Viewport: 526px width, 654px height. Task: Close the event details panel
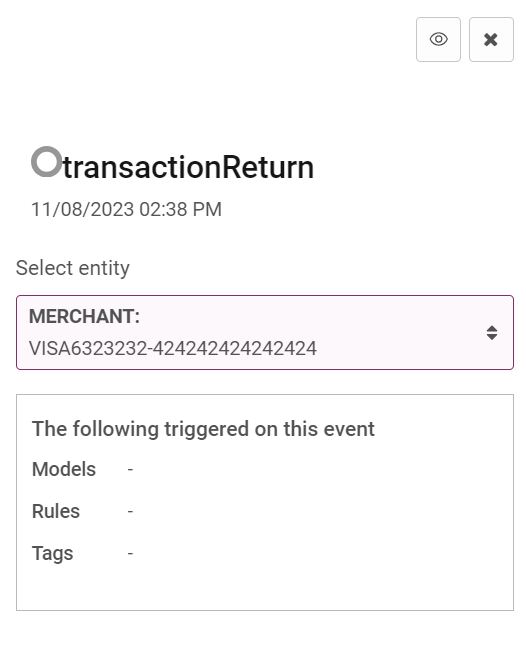coord(491,40)
